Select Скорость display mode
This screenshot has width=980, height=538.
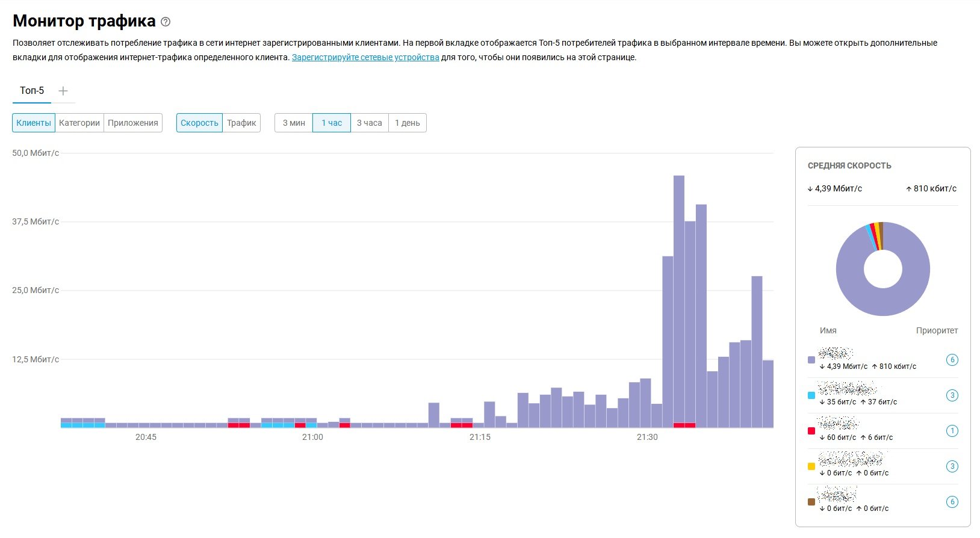click(x=199, y=123)
